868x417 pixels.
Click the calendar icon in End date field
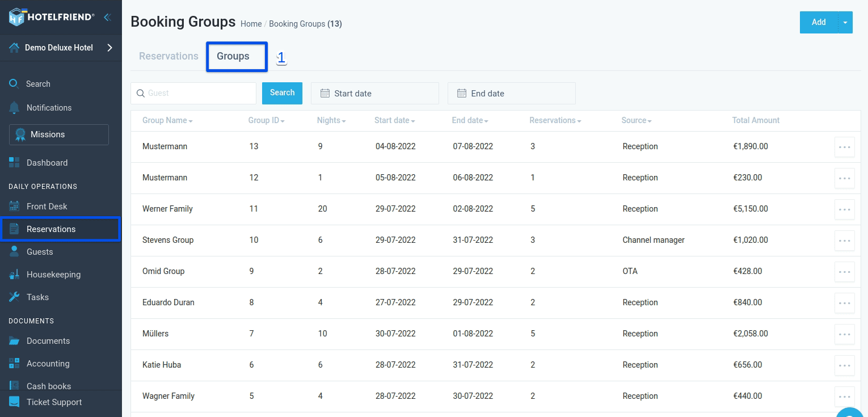click(462, 93)
